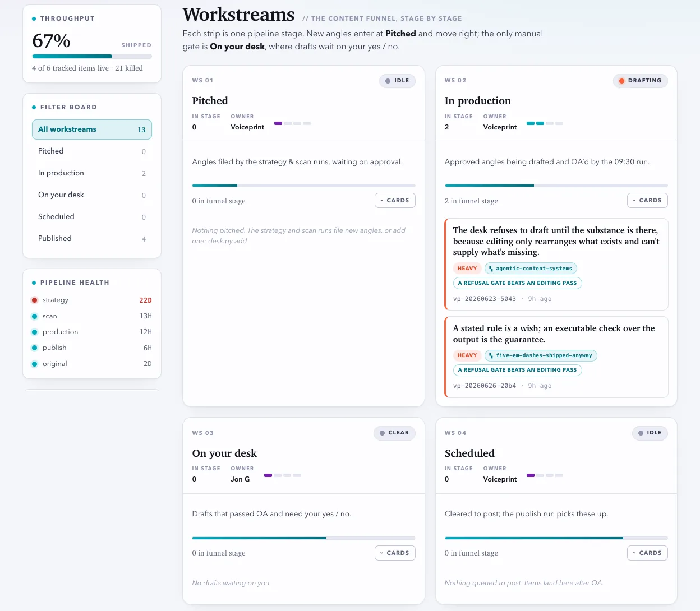Click the Pitched funnel progress bar

303,186
